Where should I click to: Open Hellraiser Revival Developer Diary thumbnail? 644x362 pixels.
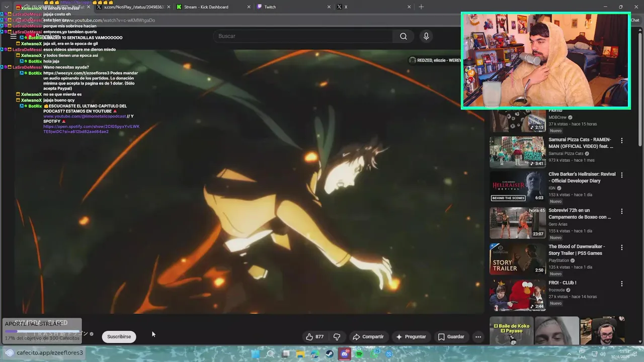point(517,187)
